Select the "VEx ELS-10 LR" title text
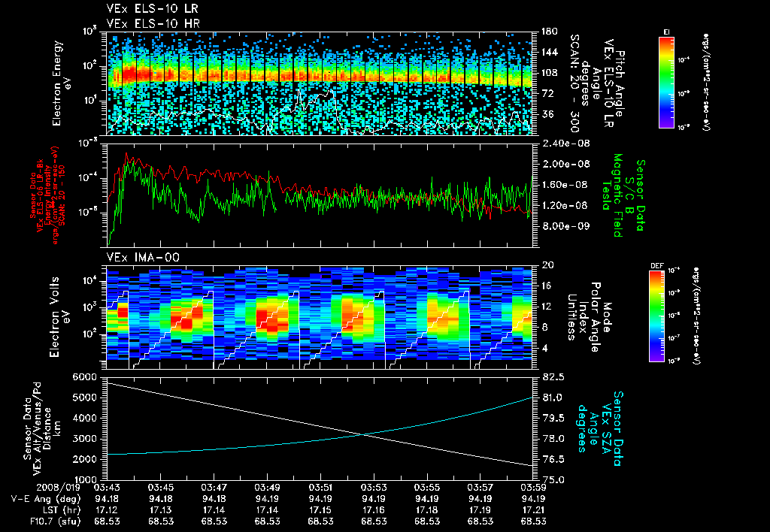The image size is (770, 532). coord(153,9)
